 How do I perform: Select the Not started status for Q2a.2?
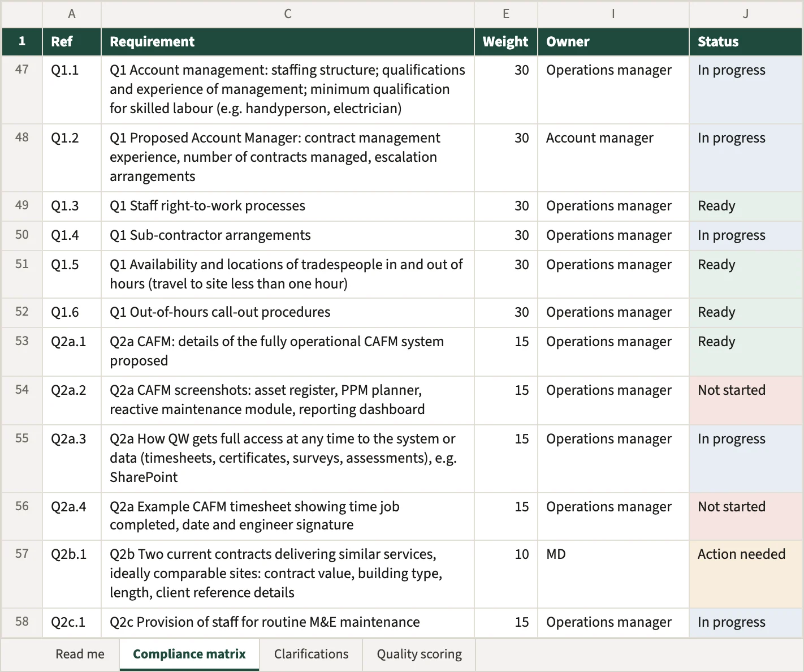tap(746, 400)
